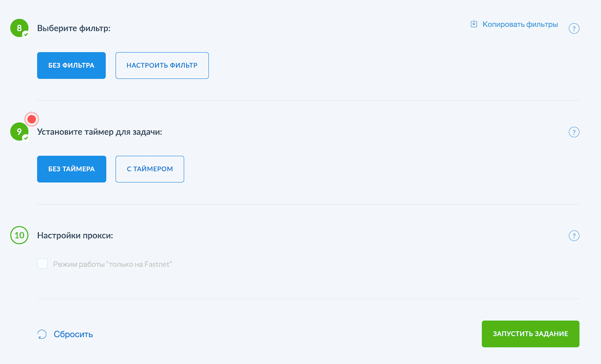The width and height of the screenshot is (601, 364).
Task: Click the "Выберите фильтр" heading
Action: point(74,28)
